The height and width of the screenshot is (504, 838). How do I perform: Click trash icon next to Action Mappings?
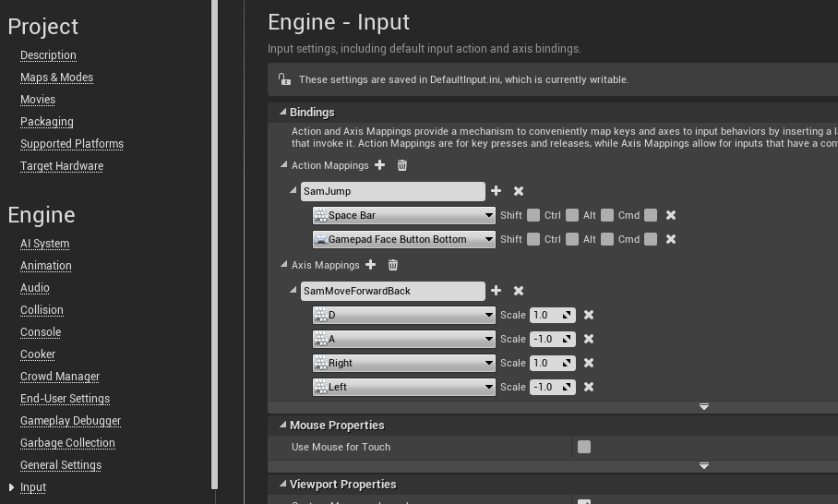(402, 165)
